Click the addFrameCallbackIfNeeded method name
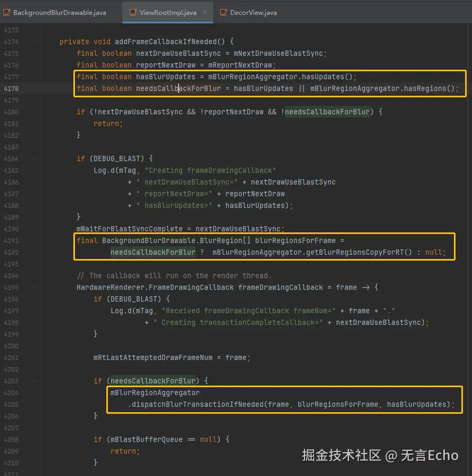 [x=166, y=41]
